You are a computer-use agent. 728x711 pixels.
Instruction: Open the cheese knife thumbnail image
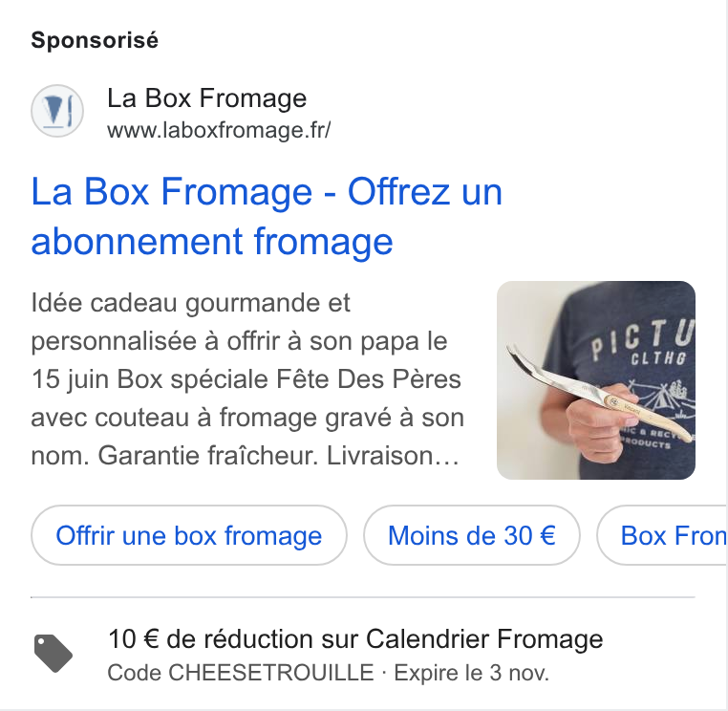(x=595, y=380)
